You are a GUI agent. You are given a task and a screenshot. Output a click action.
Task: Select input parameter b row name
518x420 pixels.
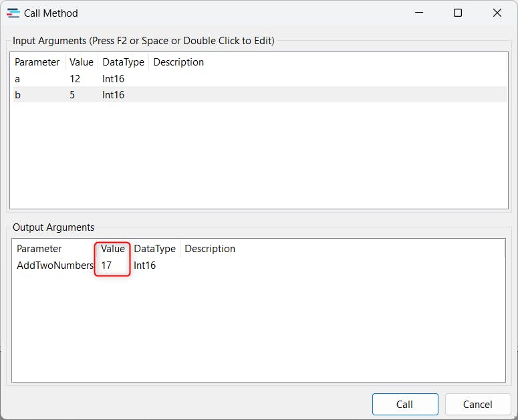pyautogui.click(x=18, y=95)
